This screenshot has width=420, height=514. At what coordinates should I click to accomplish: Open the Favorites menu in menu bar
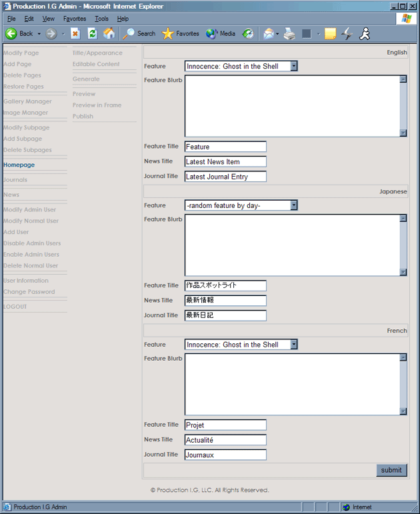pyautogui.click(x=75, y=19)
